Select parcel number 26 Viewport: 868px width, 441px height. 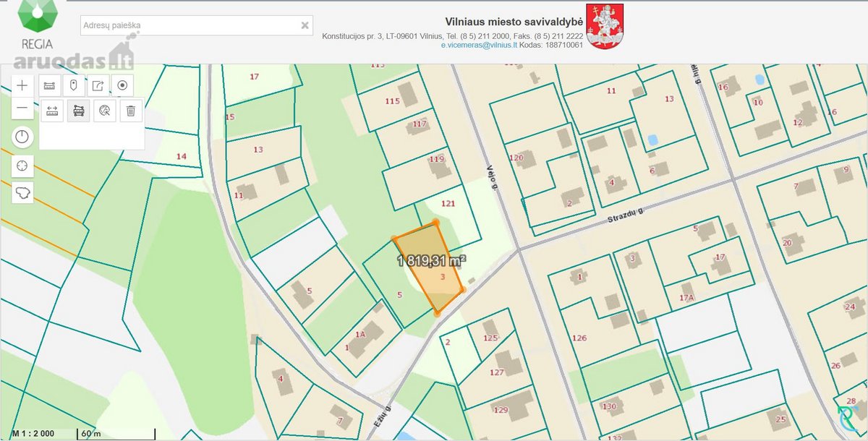pyautogui.click(x=835, y=366)
